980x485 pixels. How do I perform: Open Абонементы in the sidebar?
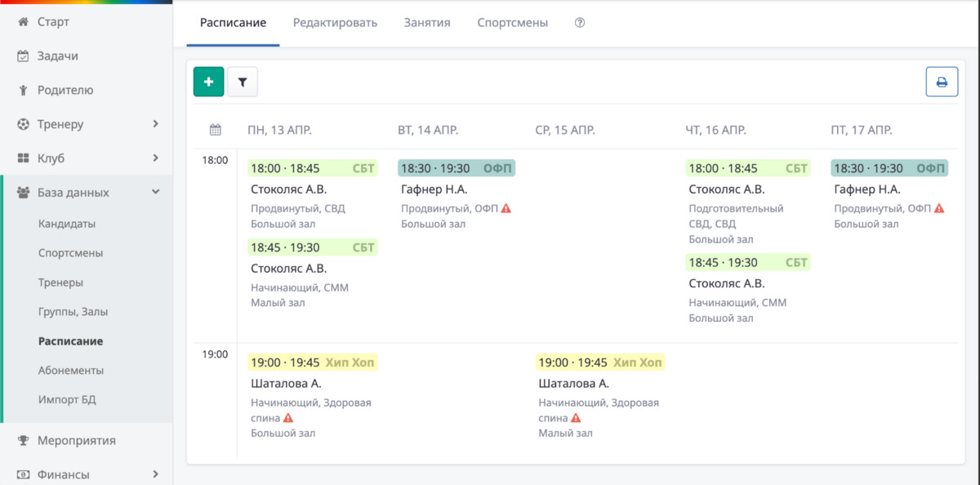pos(71,370)
